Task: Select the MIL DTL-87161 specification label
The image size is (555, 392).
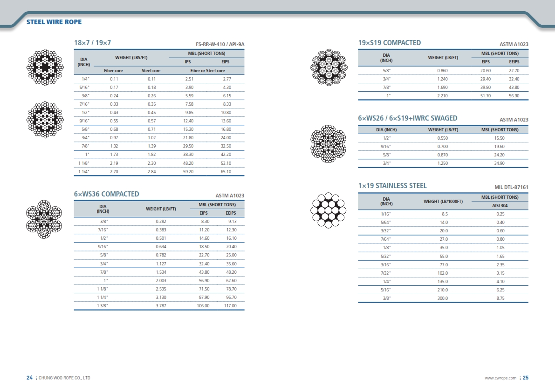Action: coord(511,187)
